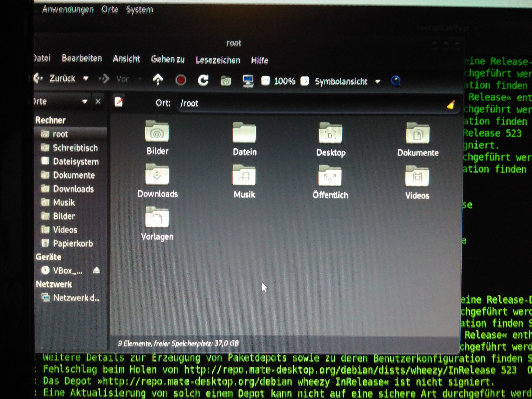This screenshot has height=399, width=532.
Task: Open the Orte side pane selector dropdown
Action: [84, 102]
